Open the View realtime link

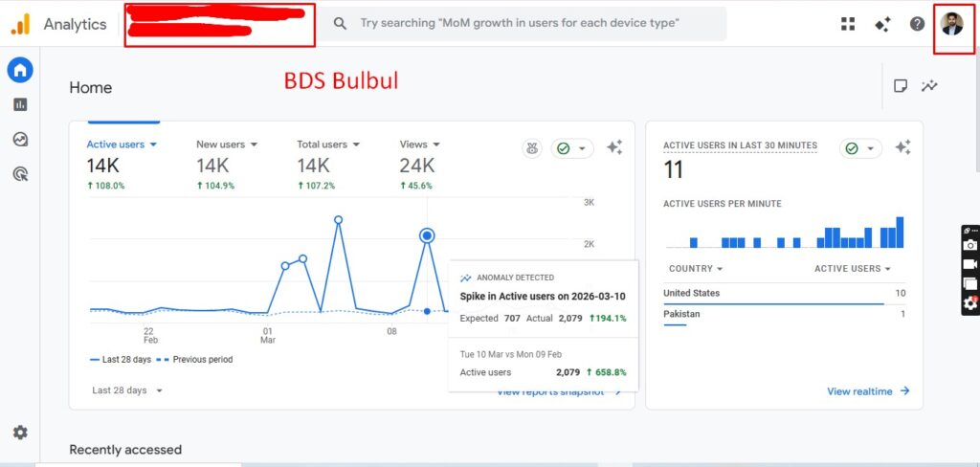(868, 391)
